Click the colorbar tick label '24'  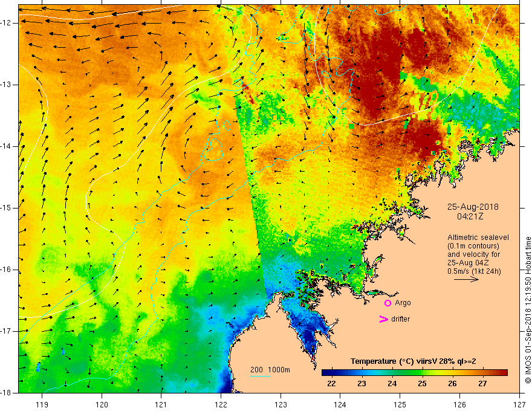click(392, 384)
